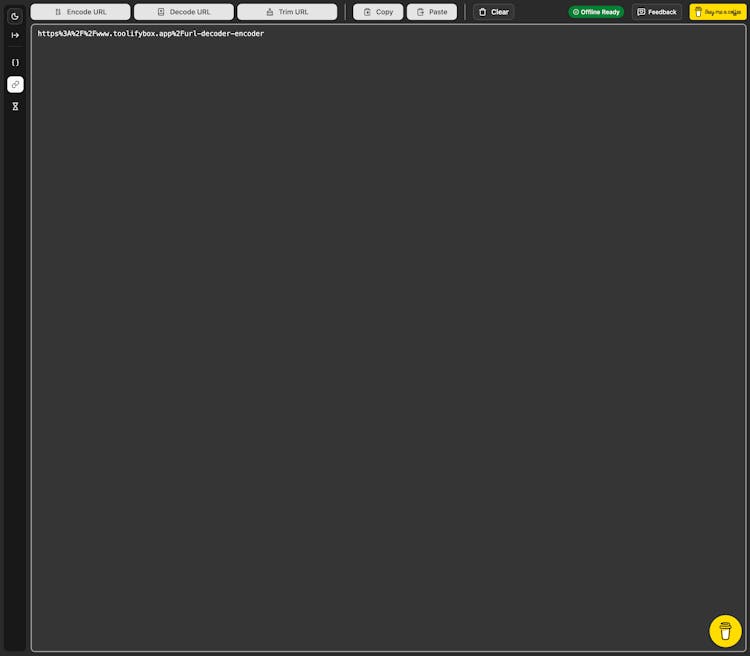The width and height of the screenshot is (750, 656).
Task: Paste clipboard content using the Paste button
Action: click(x=431, y=12)
